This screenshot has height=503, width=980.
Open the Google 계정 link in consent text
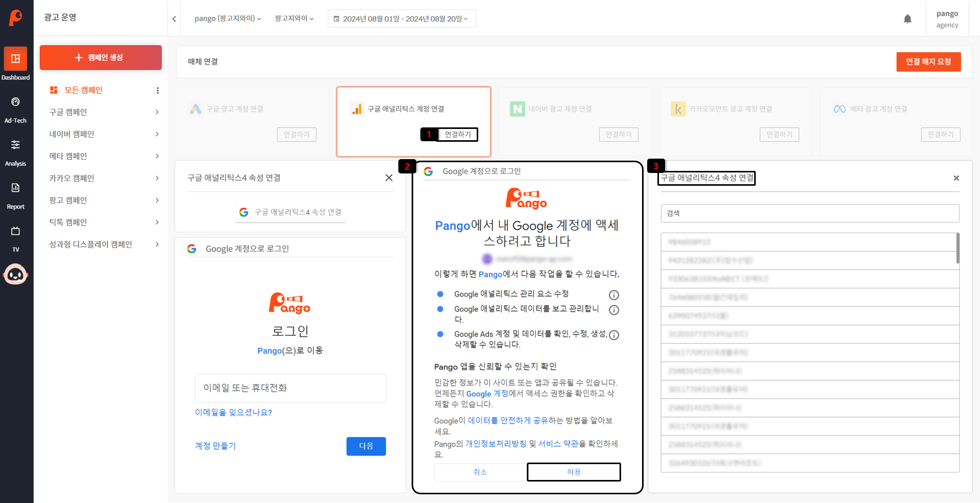click(487, 393)
